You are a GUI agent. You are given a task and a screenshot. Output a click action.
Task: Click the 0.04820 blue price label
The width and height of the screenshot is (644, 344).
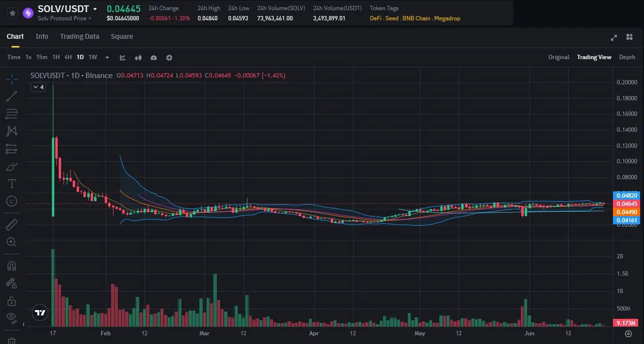coord(627,196)
